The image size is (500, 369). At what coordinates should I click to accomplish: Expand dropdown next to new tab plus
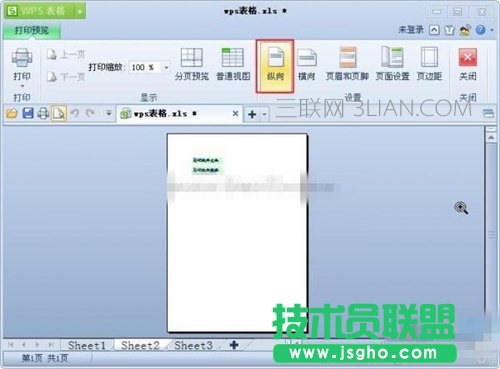(x=264, y=114)
